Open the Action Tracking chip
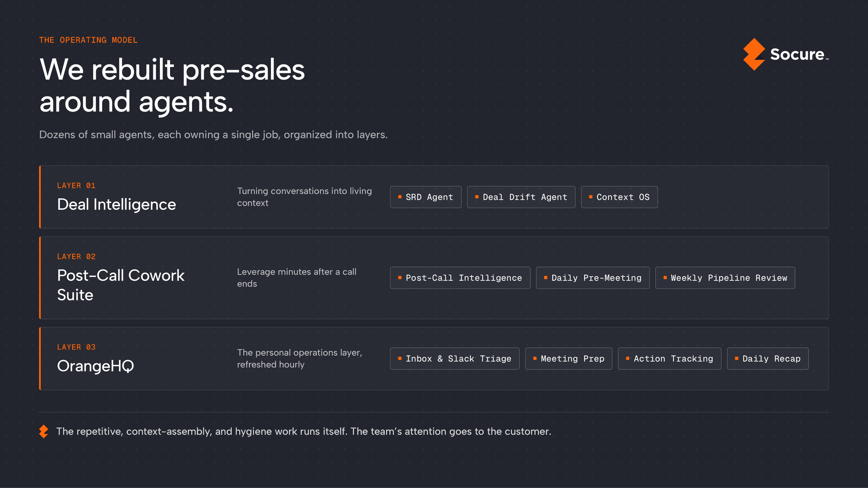The image size is (868, 488). 669,359
